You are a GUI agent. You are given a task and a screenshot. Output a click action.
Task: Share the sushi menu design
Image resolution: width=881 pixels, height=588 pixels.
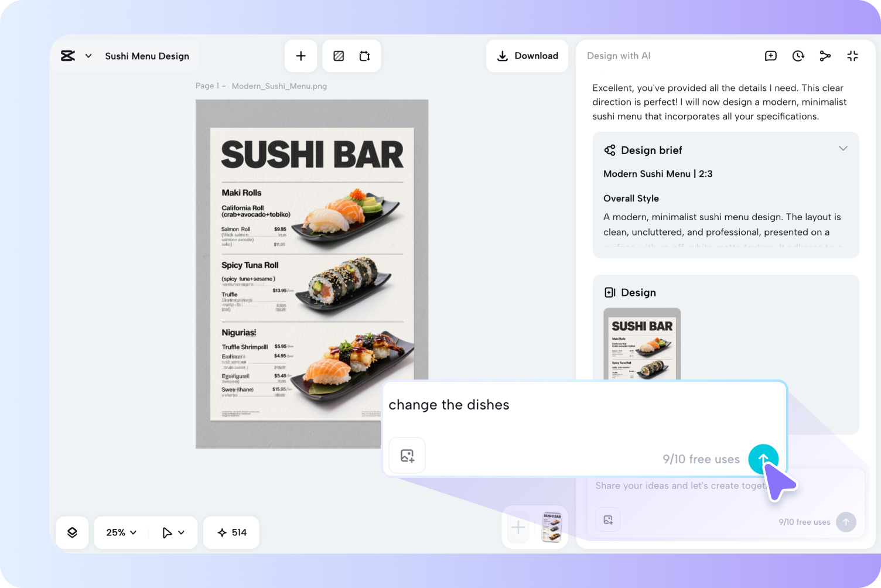coord(825,56)
